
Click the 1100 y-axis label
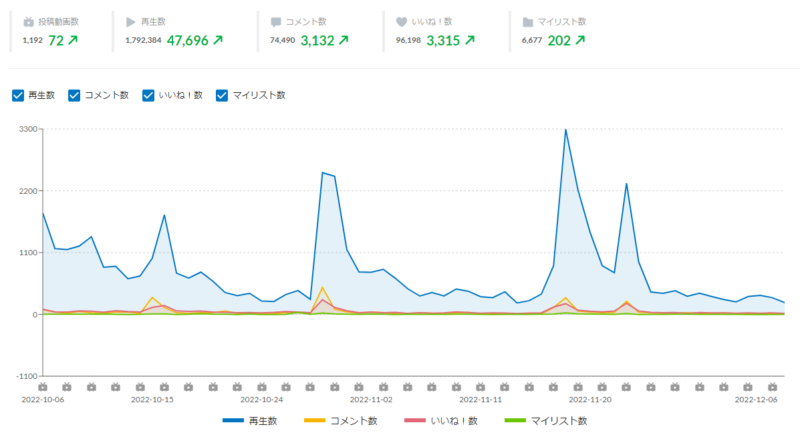28,253
